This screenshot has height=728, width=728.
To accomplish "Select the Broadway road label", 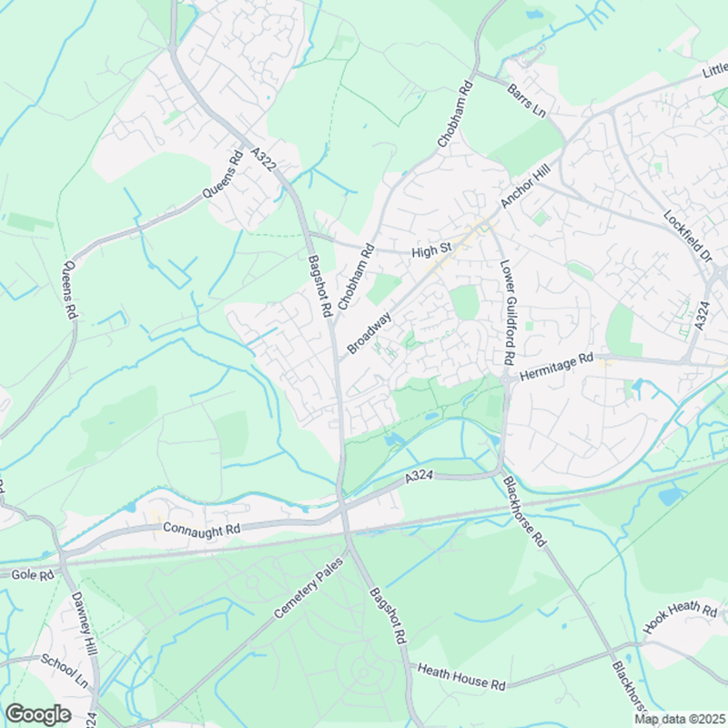I will click(x=369, y=333).
